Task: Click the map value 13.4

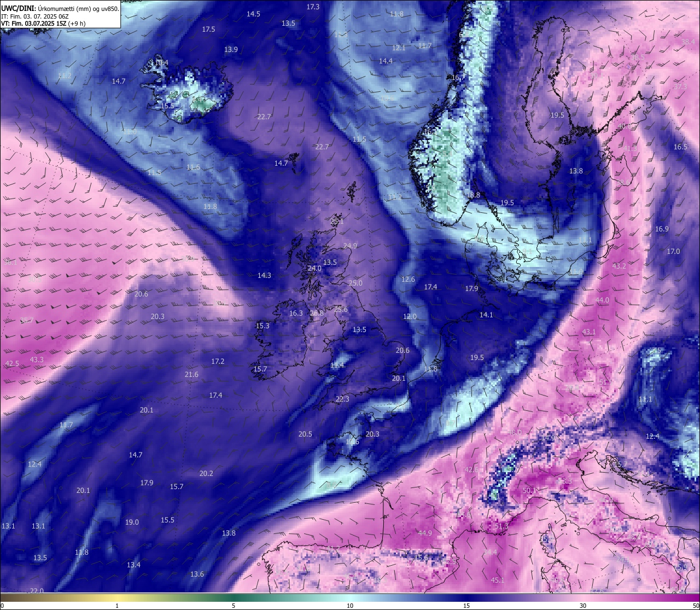Action: tap(133, 565)
